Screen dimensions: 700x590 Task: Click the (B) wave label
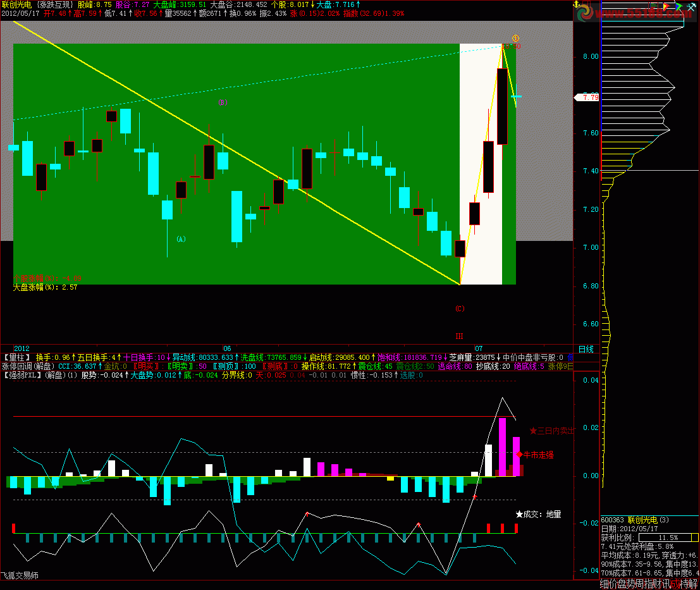[x=223, y=102]
